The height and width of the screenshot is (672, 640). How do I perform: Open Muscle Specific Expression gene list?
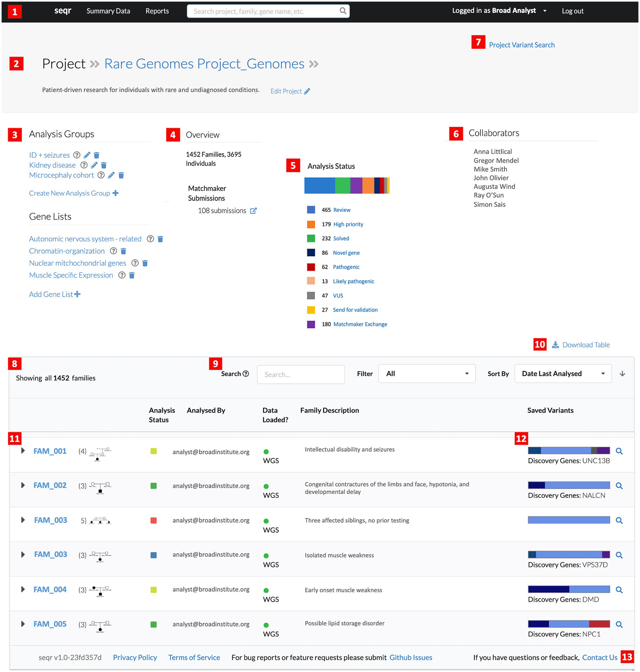click(x=71, y=275)
